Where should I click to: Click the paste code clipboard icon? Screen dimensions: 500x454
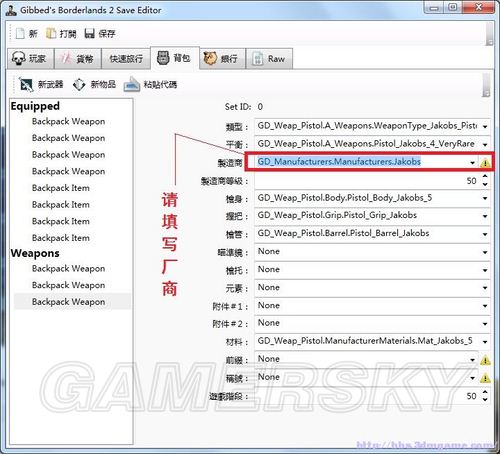coord(132,84)
